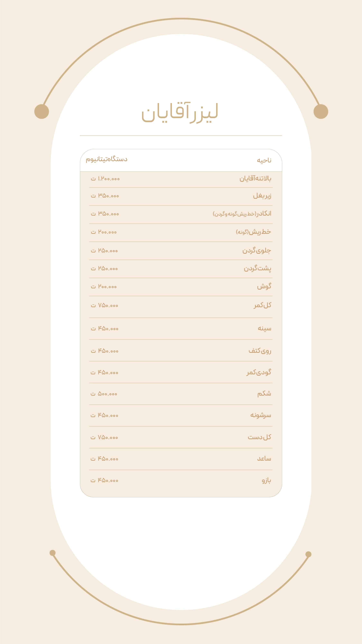Select the کل دست row label
362x644 pixels.
pyautogui.click(x=259, y=437)
